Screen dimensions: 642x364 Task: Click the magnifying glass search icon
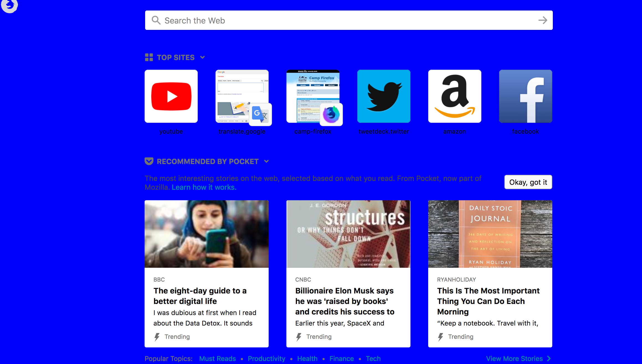click(x=156, y=20)
